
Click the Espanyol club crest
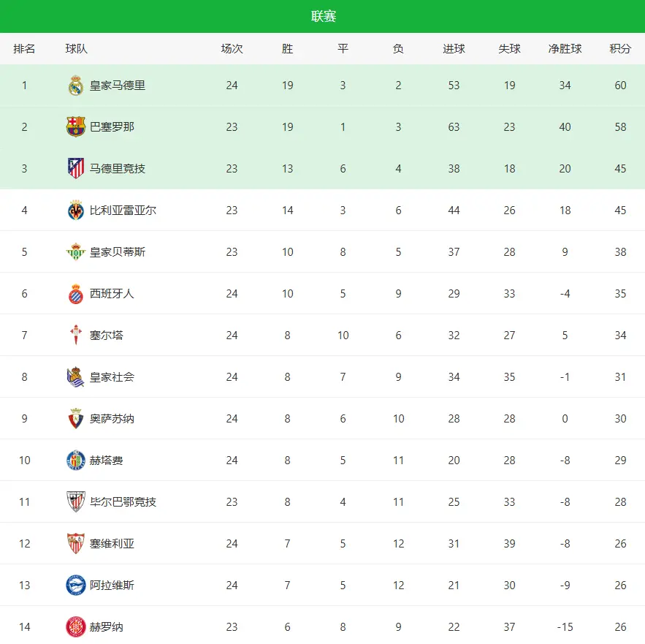coord(76,294)
